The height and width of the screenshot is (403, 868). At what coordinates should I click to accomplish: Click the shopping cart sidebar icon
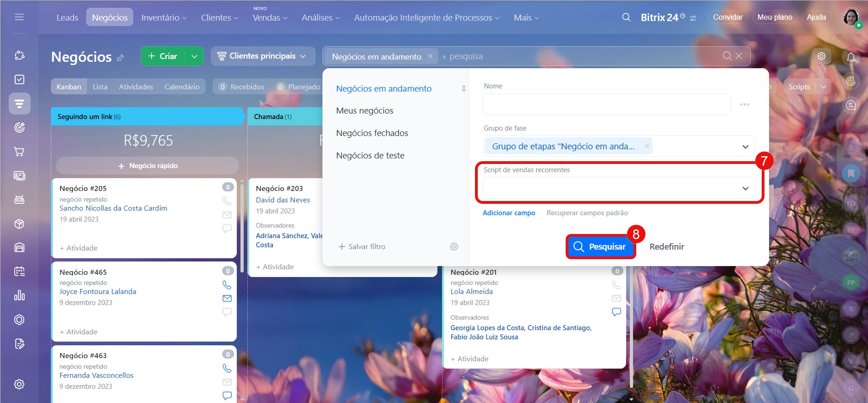19,152
